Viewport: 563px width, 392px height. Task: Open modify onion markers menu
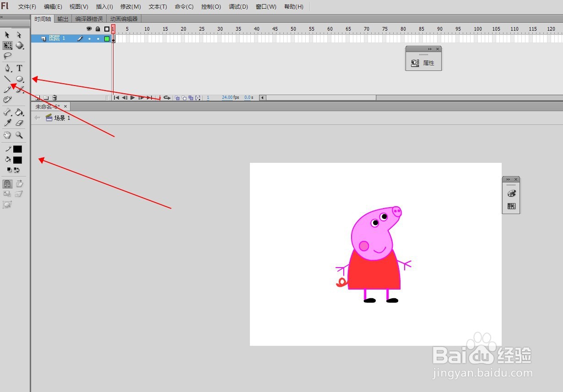(198, 97)
